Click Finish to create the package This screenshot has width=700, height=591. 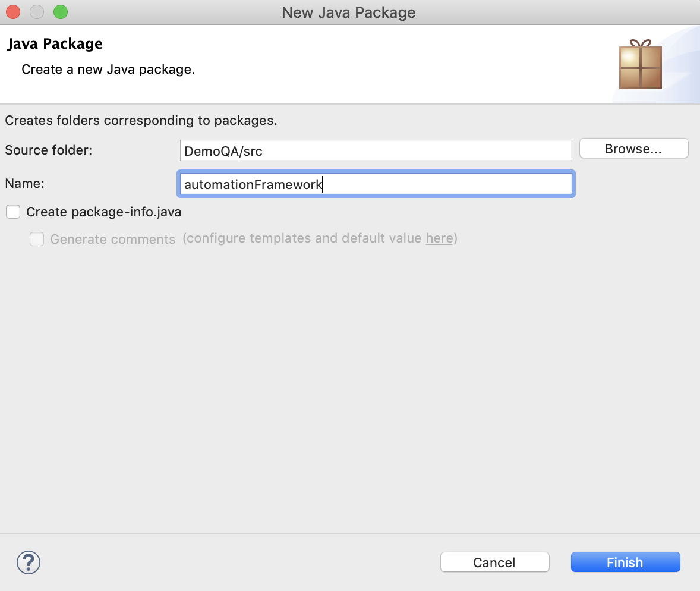[625, 562]
